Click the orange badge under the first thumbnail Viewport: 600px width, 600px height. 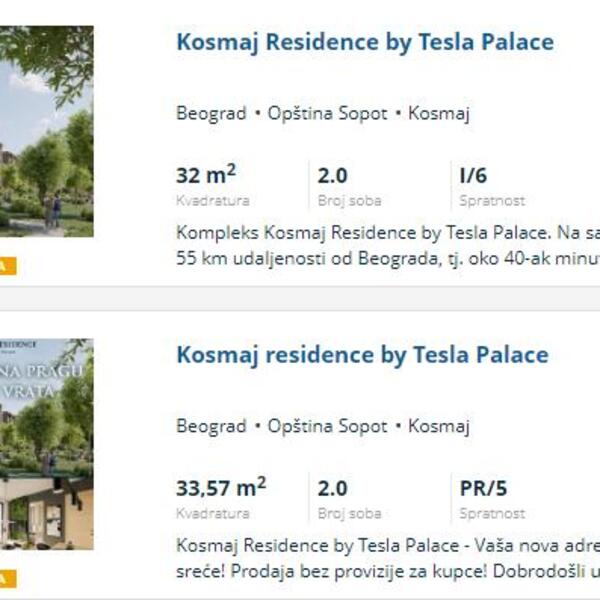(x=8, y=266)
